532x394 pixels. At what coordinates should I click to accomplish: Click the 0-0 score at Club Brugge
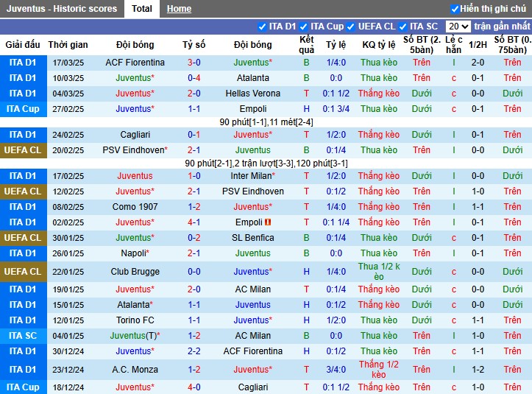194,272
